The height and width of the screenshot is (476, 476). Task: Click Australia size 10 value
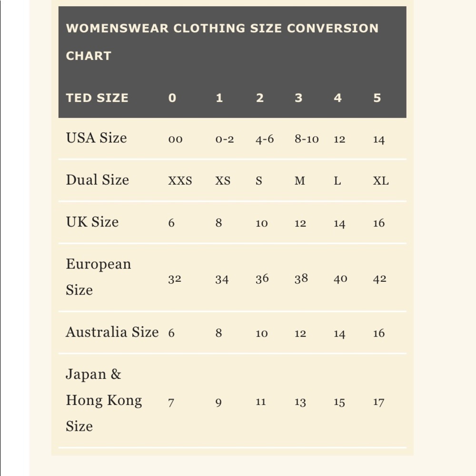(x=262, y=333)
